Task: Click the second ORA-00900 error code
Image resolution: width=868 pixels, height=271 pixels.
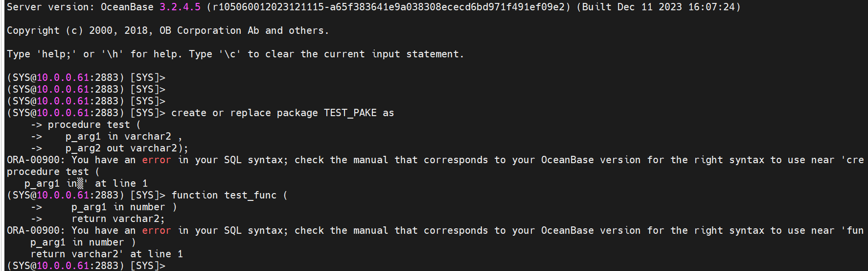Action: pyautogui.click(x=33, y=230)
